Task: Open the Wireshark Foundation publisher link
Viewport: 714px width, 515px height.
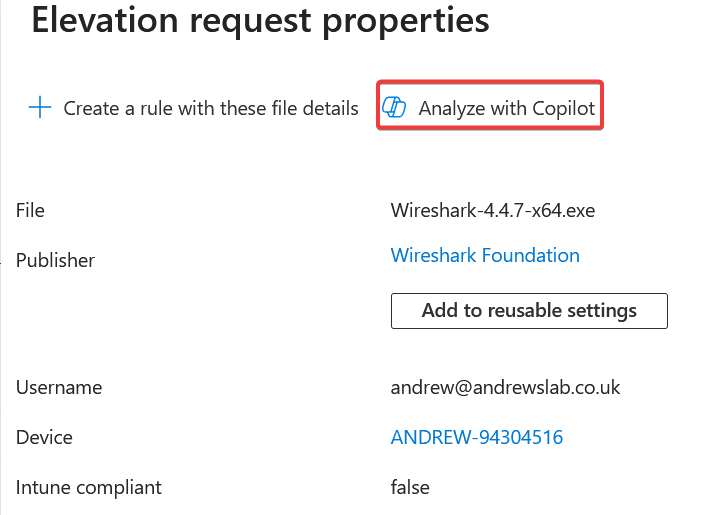Action: tap(485, 255)
